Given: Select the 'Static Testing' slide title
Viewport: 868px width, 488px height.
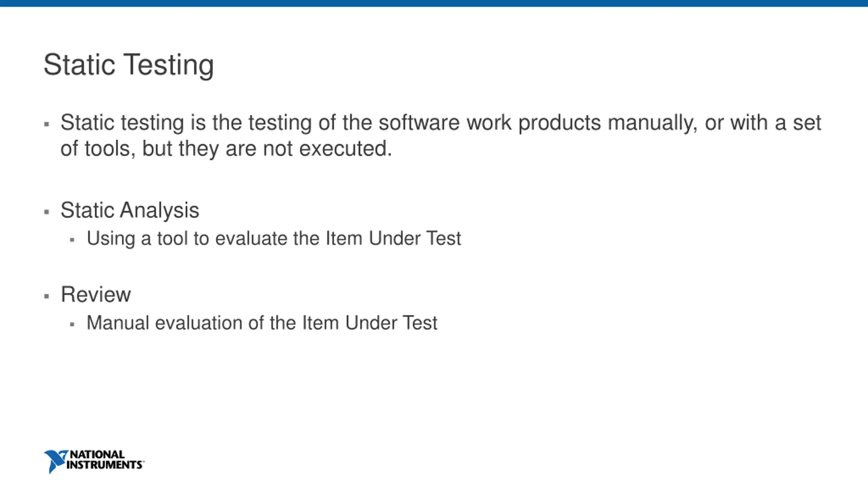Looking at the screenshot, I should point(129,65).
